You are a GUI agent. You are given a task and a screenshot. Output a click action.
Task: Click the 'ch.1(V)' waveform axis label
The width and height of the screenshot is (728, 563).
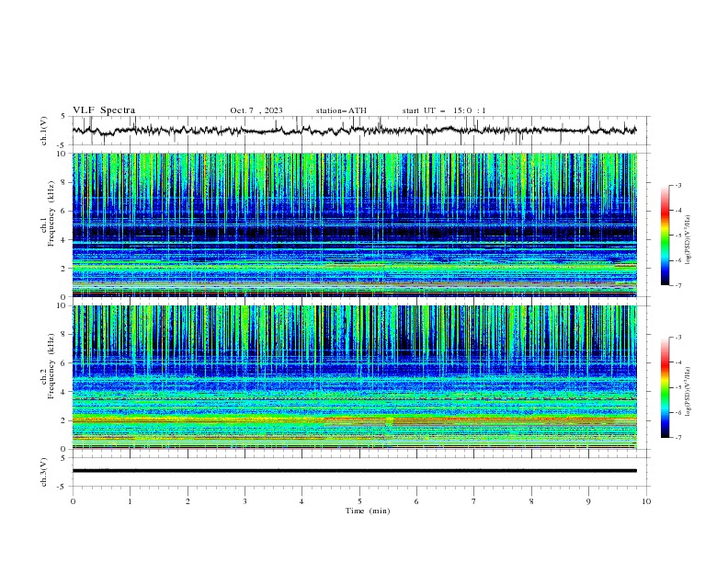44,131
